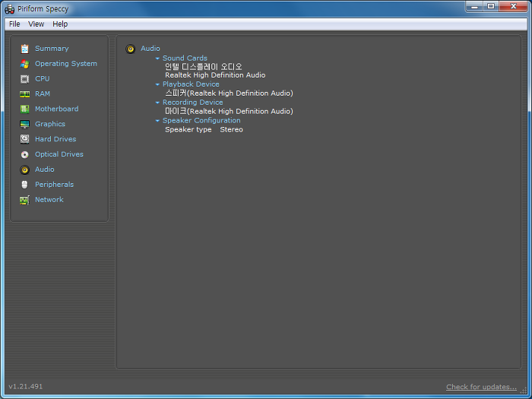Click the Recording Device heading
The image size is (532, 399).
pyautogui.click(x=193, y=102)
